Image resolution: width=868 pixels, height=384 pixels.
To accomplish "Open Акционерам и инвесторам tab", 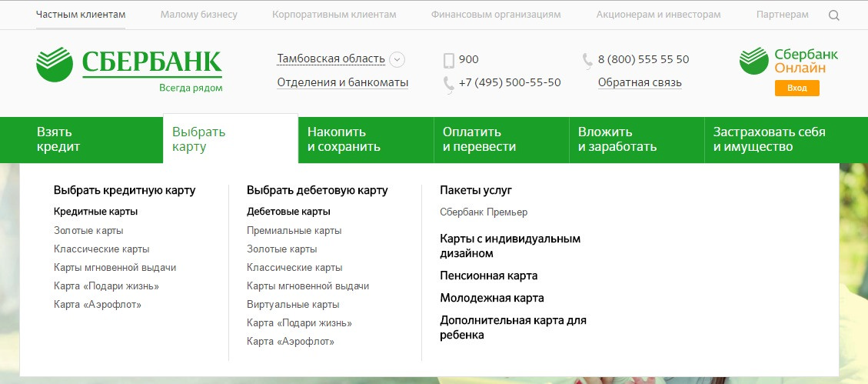I will click(659, 15).
